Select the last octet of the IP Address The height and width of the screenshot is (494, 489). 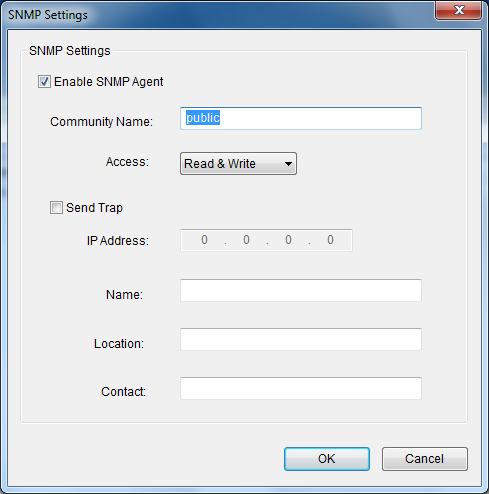330,240
